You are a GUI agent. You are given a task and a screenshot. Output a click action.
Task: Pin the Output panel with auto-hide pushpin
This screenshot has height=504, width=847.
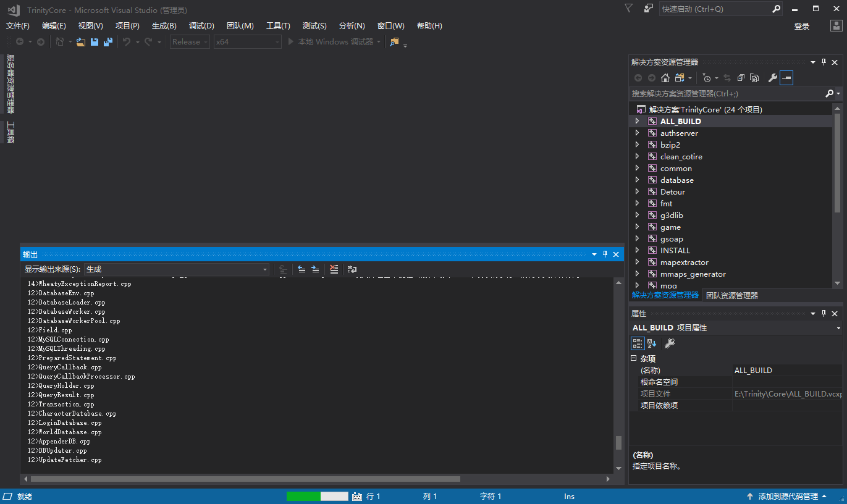[x=605, y=254]
